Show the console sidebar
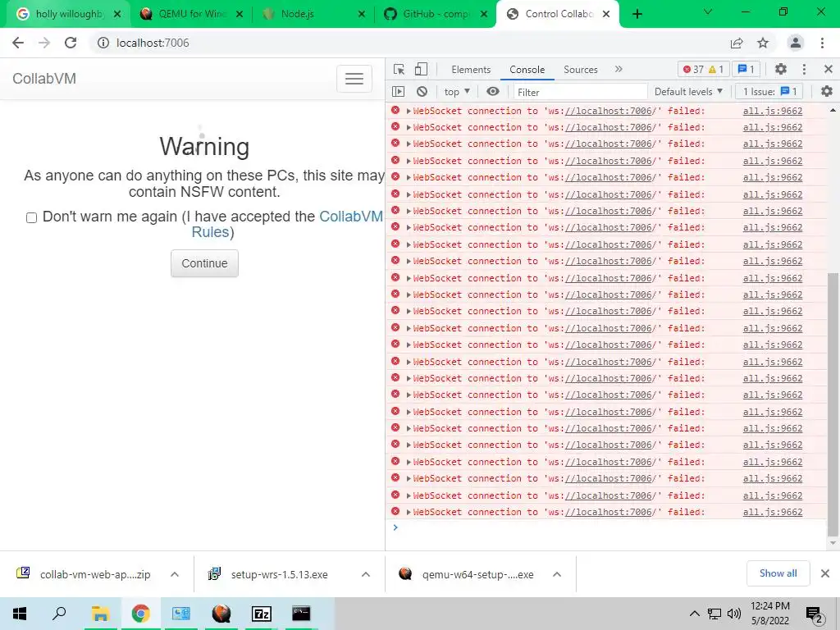The height and width of the screenshot is (630, 840). (x=398, y=92)
